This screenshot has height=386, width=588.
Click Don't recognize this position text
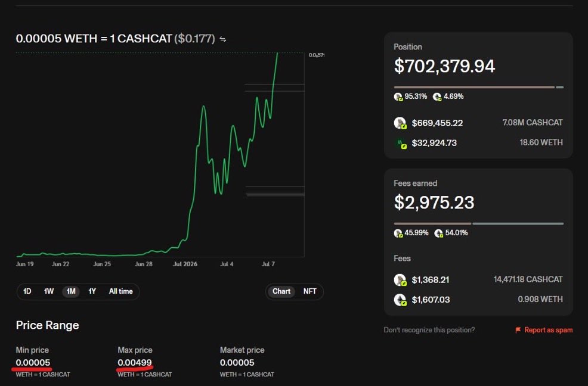pyautogui.click(x=429, y=330)
